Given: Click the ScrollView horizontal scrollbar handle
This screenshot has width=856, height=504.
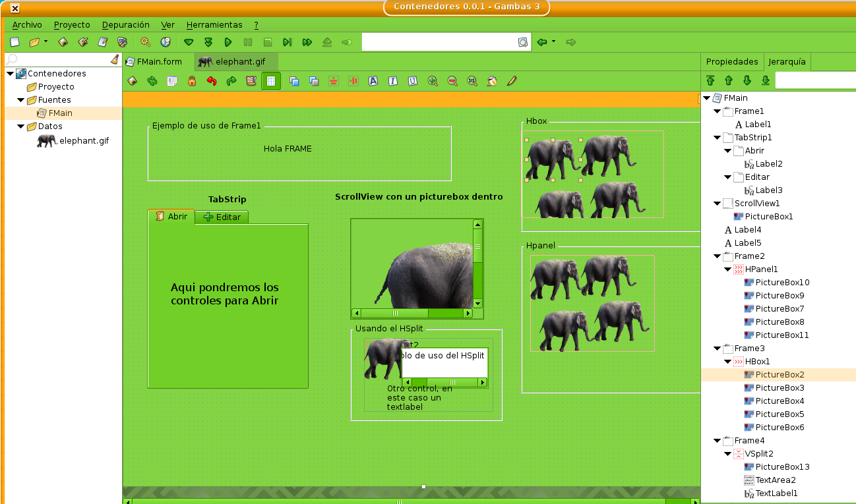Looking at the screenshot, I should (x=395, y=313).
